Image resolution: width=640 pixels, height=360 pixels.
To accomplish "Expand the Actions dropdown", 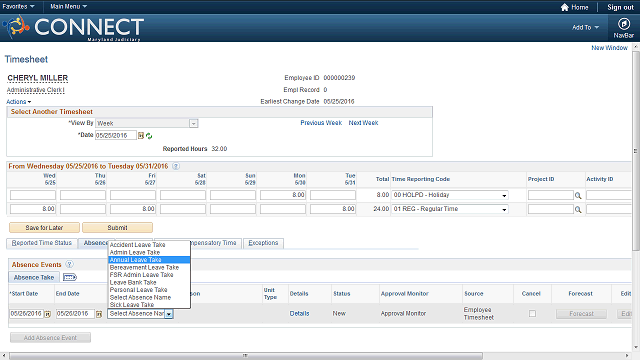I will (18, 102).
